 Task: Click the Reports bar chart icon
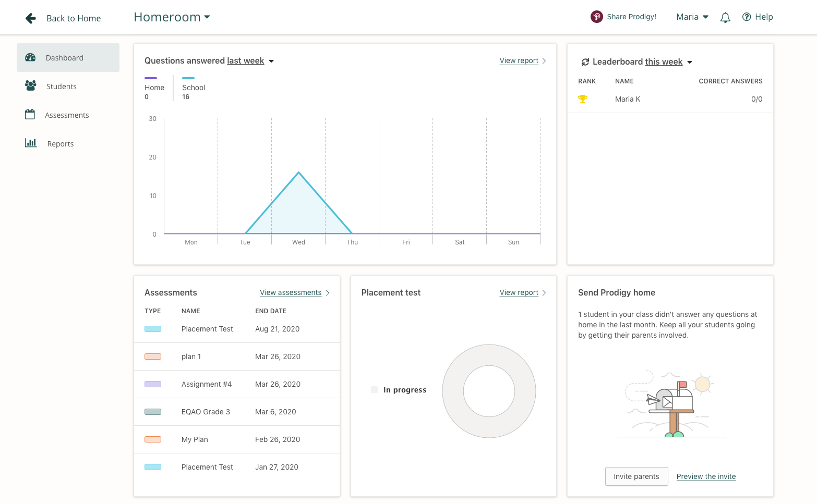(x=31, y=143)
